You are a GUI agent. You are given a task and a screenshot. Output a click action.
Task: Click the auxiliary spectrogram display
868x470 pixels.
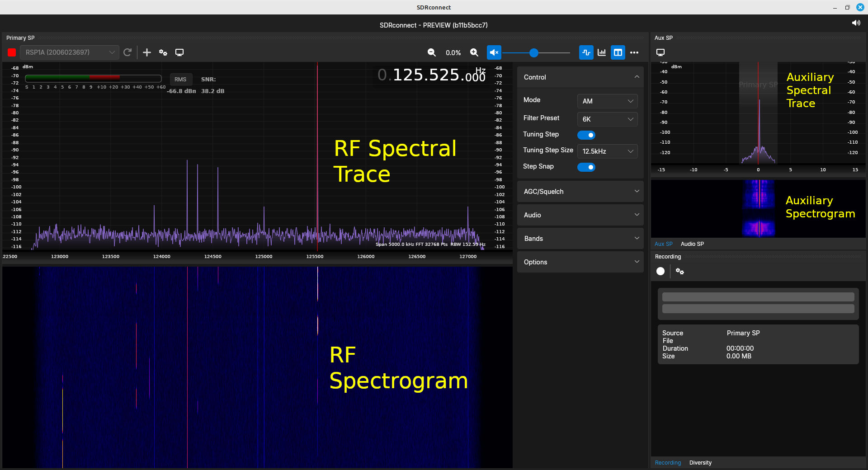tap(758, 209)
